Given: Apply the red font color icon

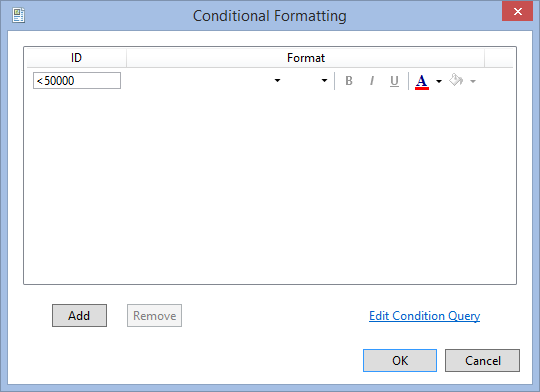Looking at the screenshot, I should pos(422,82).
